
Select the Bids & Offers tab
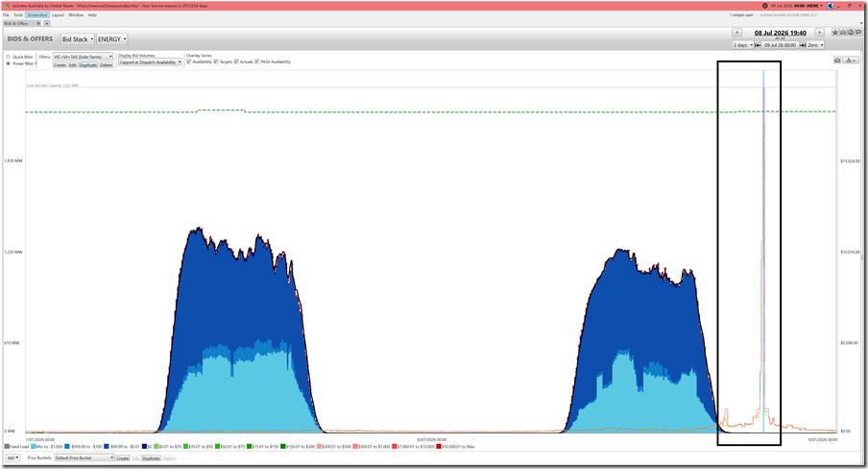pyautogui.click(x=16, y=23)
